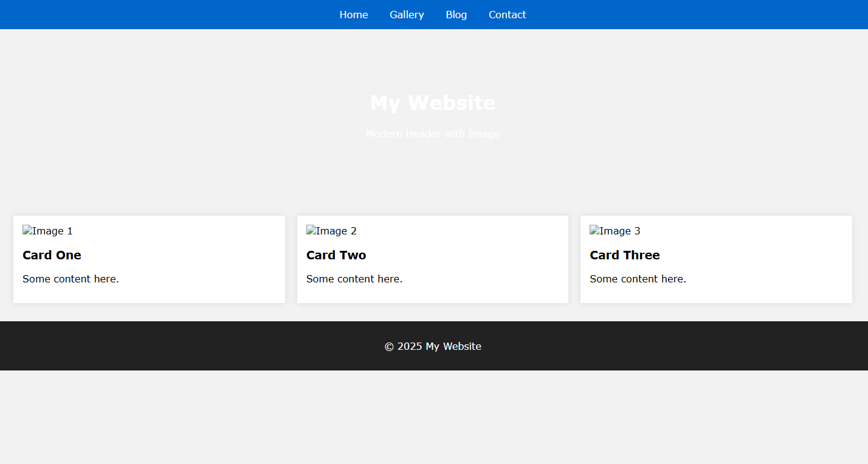The height and width of the screenshot is (464, 868).
Task: Click the Image 2 alt text
Action: (x=336, y=231)
